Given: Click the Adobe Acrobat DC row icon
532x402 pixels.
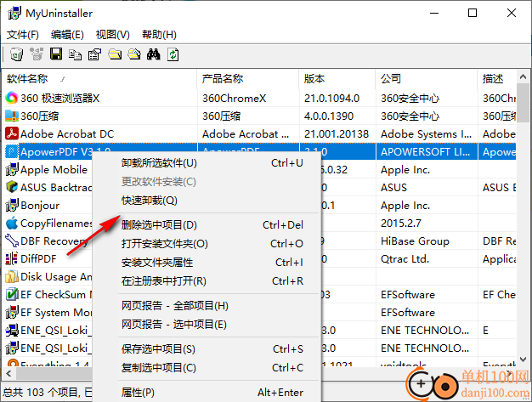Looking at the screenshot, I should [12, 133].
